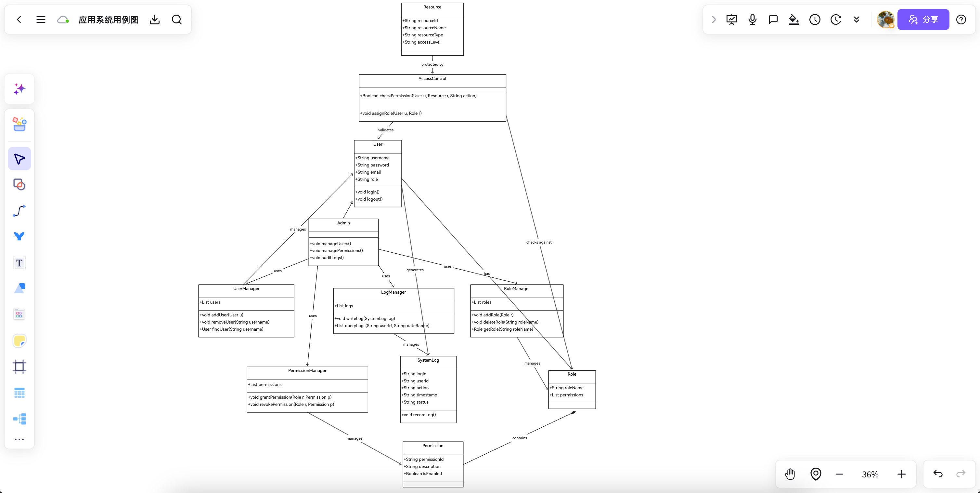
Task: Click the 'checks against' connector label
Action: tap(539, 242)
